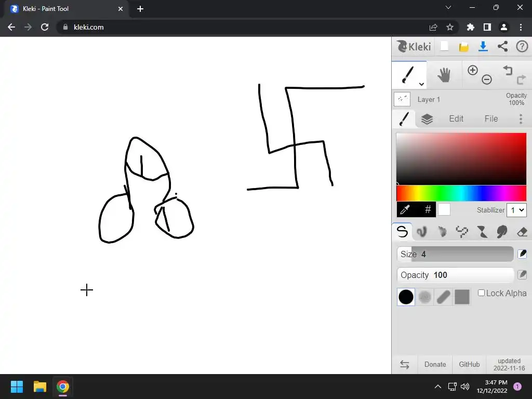
Task: Open Chrome extensions puzzle icon
Action: 470,27
